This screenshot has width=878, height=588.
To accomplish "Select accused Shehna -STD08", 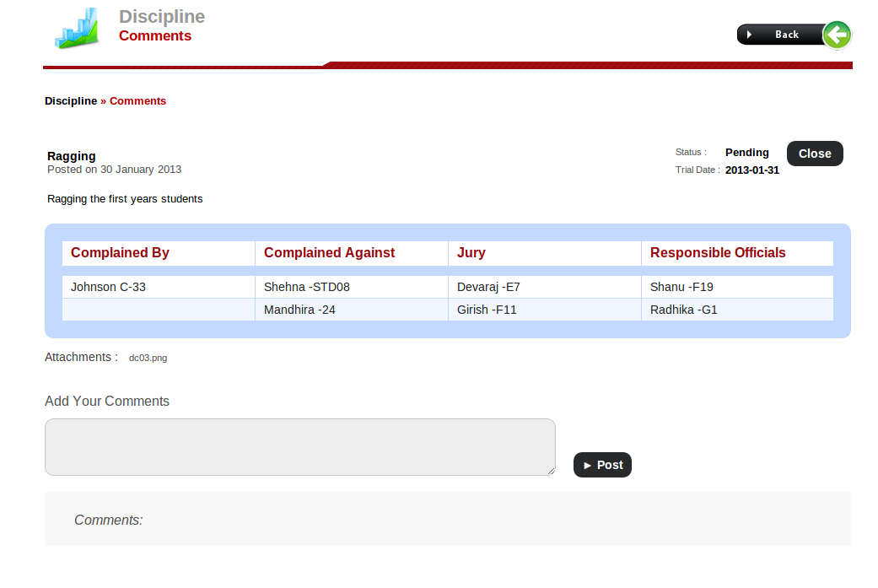I will tap(306, 287).
